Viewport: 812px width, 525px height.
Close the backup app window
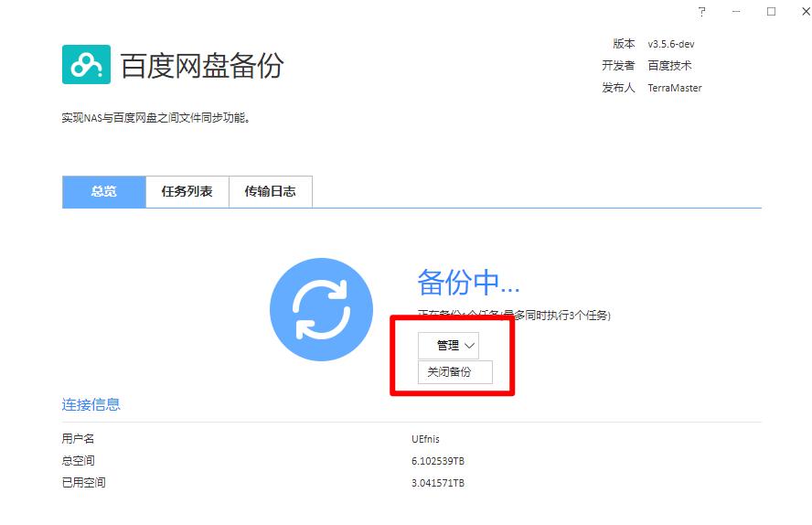click(806, 11)
